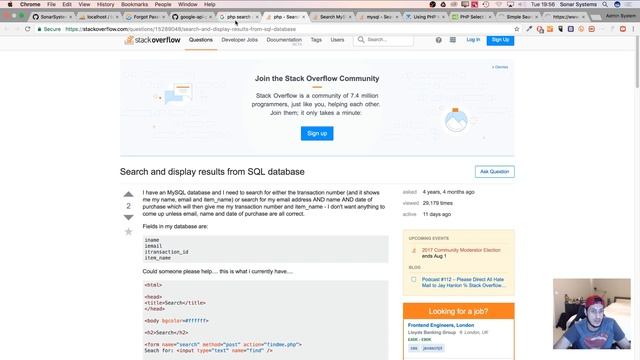The image size is (640, 360).
Task: Click the page vertical scrollbar
Action: click(x=637, y=61)
